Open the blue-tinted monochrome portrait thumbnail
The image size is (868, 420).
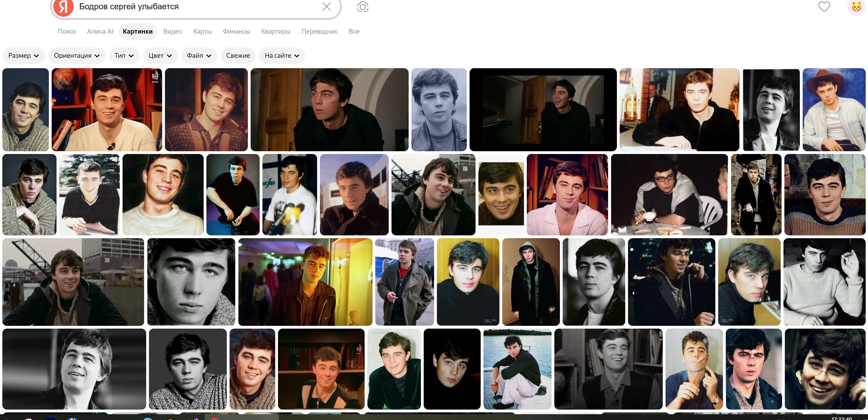[x=439, y=110]
